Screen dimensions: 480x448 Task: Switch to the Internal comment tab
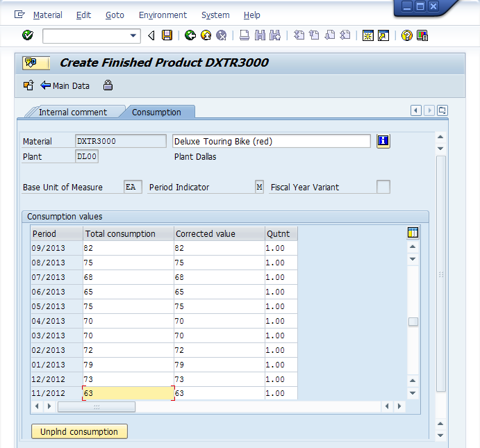[72, 113]
